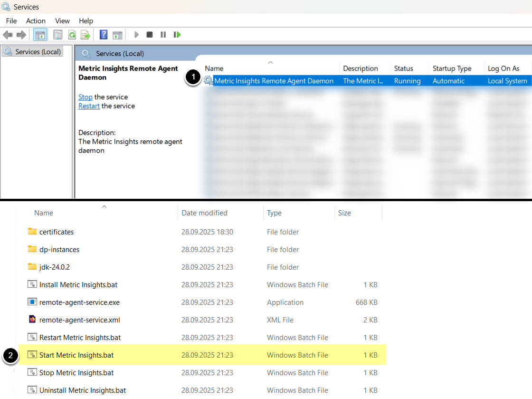Select the Metric Insights Remote Agent Daemon row
Screen dimensions: 532x399
point(274,81)
